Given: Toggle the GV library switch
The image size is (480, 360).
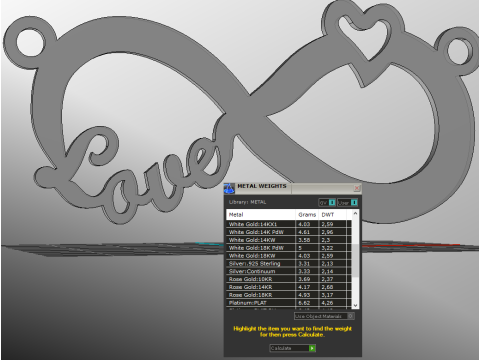Looking at the screenshot, I should [327, 202].
